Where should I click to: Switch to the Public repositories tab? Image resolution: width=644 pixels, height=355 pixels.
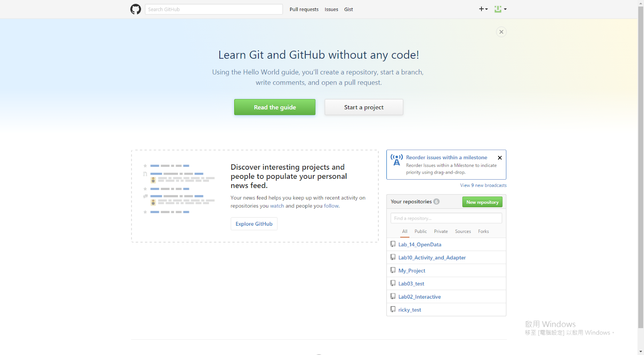point(421,231)
